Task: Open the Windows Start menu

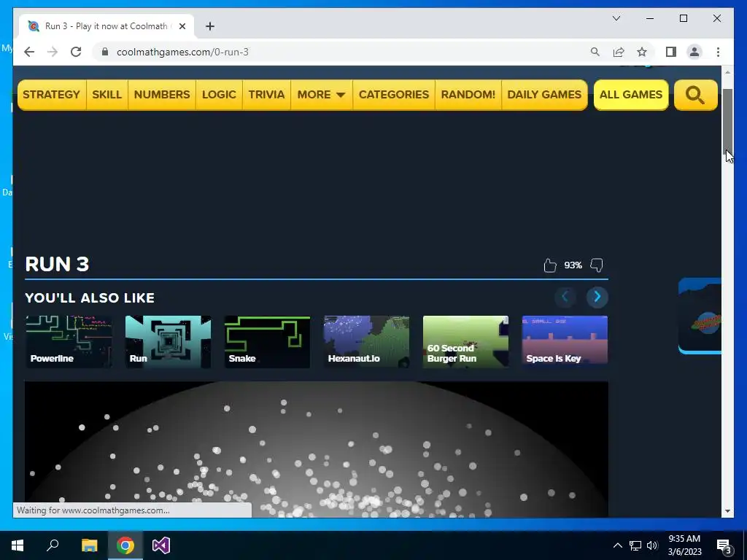Action: coord(18,545)
